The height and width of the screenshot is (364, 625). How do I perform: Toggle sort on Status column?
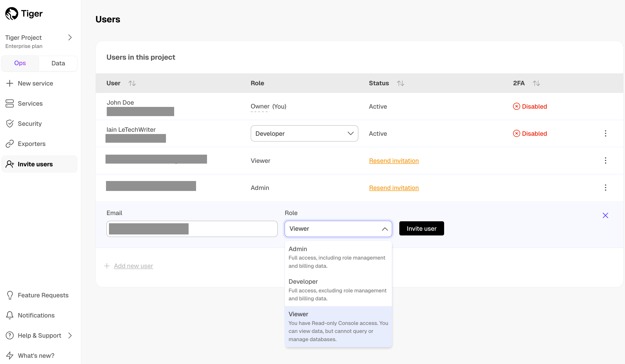pos(400,83)
